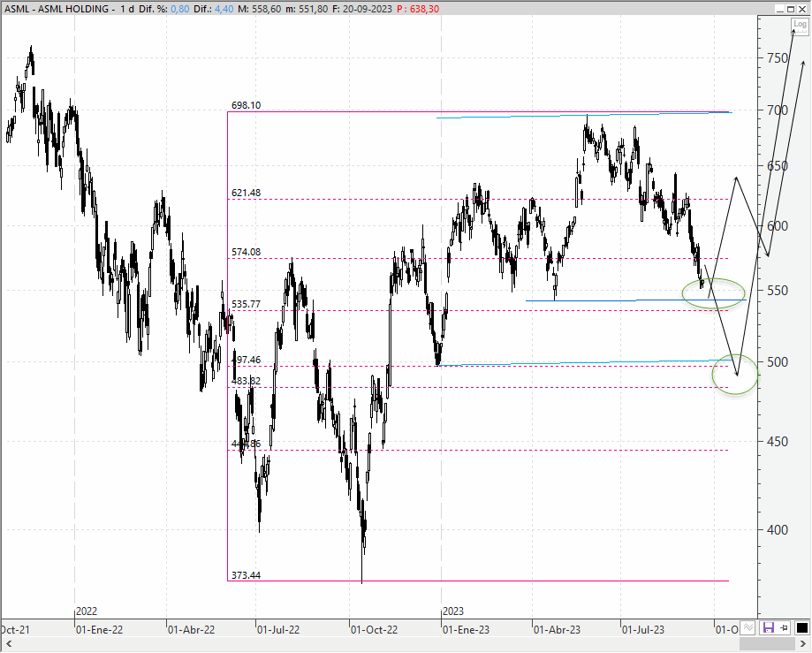Click the 373.44 Fibonacci level label
The image size is (812, 653).
pos(246,575)
